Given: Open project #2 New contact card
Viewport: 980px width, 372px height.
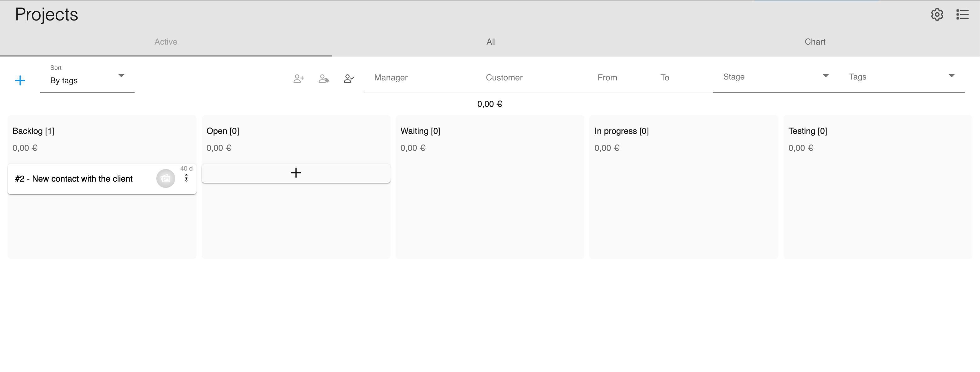Looking at the screenshot, I should (74, 178).
